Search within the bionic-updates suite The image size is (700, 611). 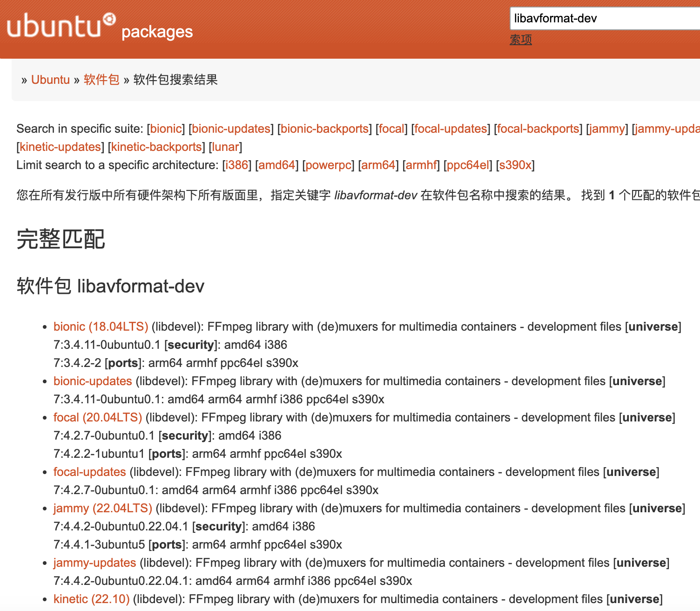pos(231,129)
